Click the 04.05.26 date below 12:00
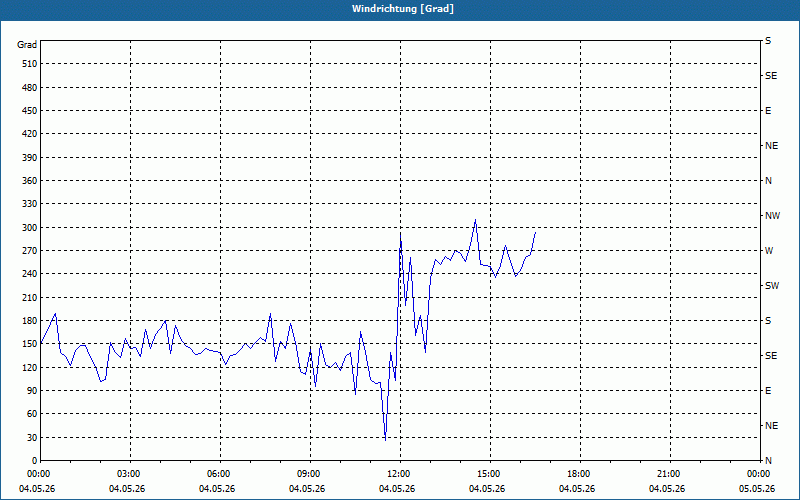The width and height of the screenshot is (800, 500). [396, 489]
